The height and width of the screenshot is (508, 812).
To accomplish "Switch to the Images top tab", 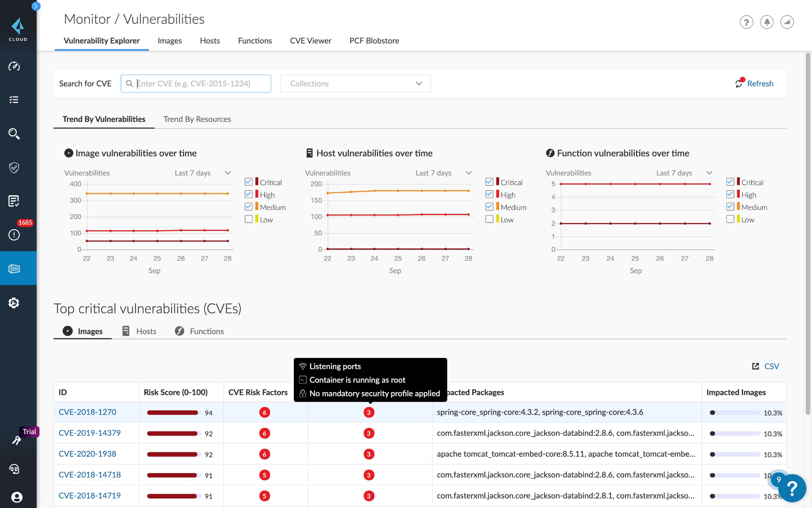I will tap(170, 40).
